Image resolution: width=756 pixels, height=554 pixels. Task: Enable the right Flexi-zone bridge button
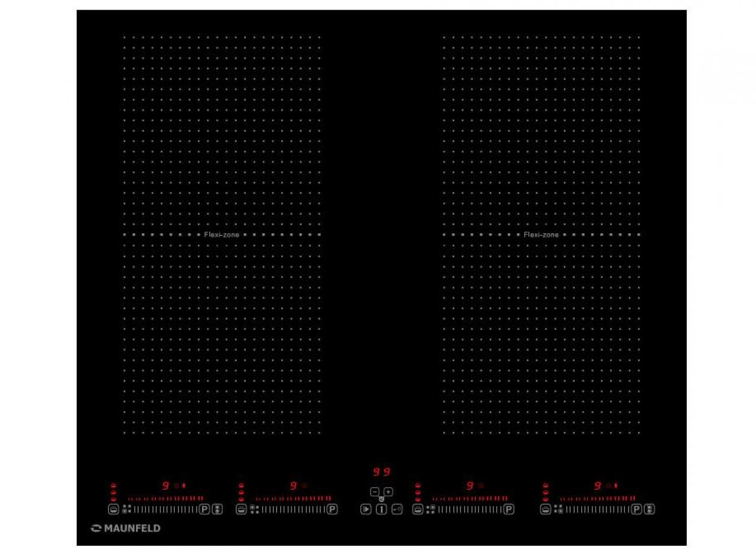649,509
